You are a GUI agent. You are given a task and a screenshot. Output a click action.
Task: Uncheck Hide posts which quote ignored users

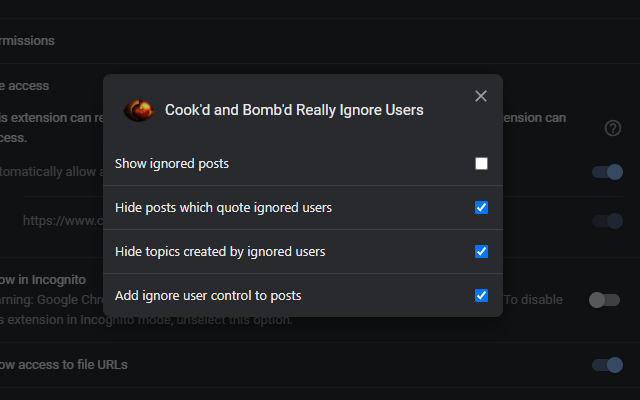pos(481,207)
